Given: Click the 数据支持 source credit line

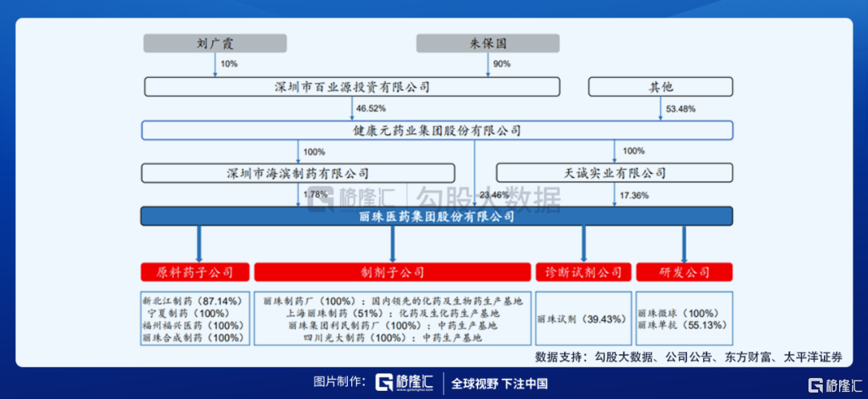Looking at the screenshot, I should (690, 357).
